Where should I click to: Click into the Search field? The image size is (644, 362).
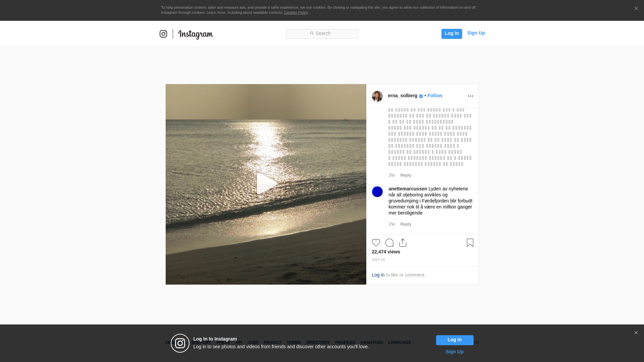322,34
